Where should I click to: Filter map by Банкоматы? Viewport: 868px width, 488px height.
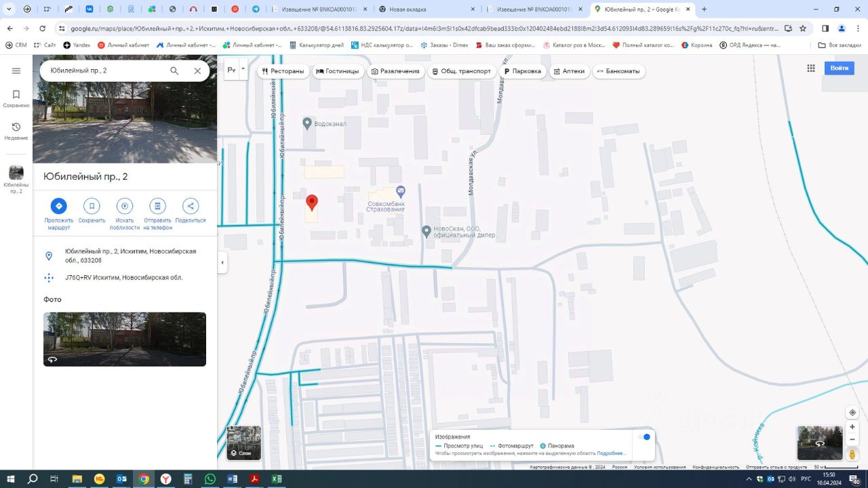coord(618,71)
